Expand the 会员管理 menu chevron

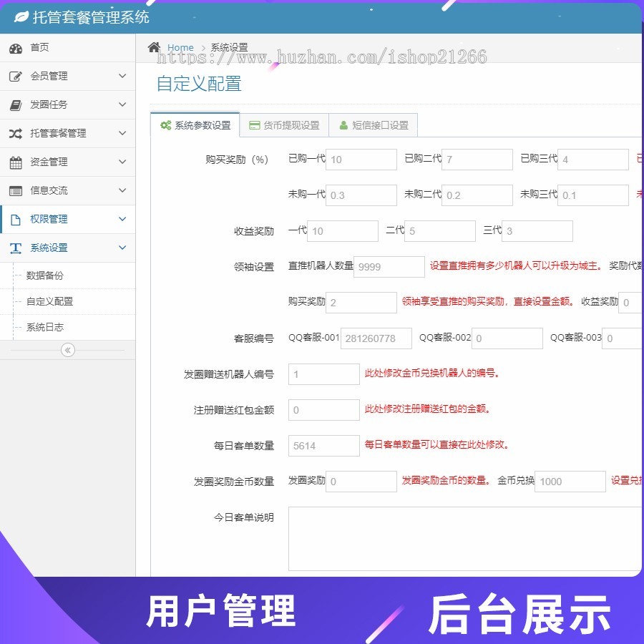coord(122,76)
